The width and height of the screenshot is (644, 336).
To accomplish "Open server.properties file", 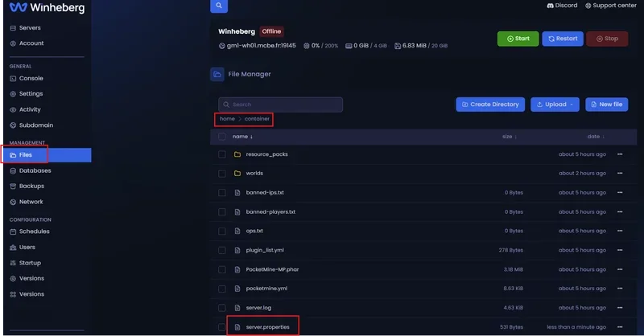I will tap(267, 327).
